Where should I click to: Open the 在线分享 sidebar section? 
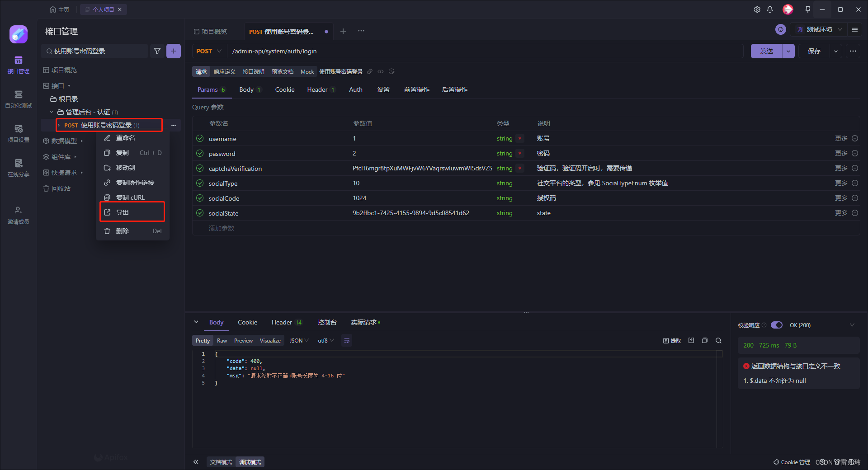(19, 168)
